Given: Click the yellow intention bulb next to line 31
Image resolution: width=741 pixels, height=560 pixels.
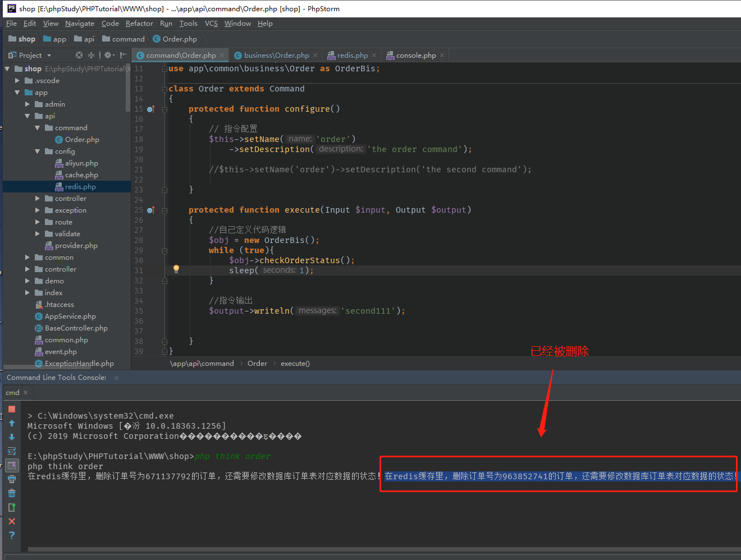Looking at the screenshot, I should tap(176, 269).
